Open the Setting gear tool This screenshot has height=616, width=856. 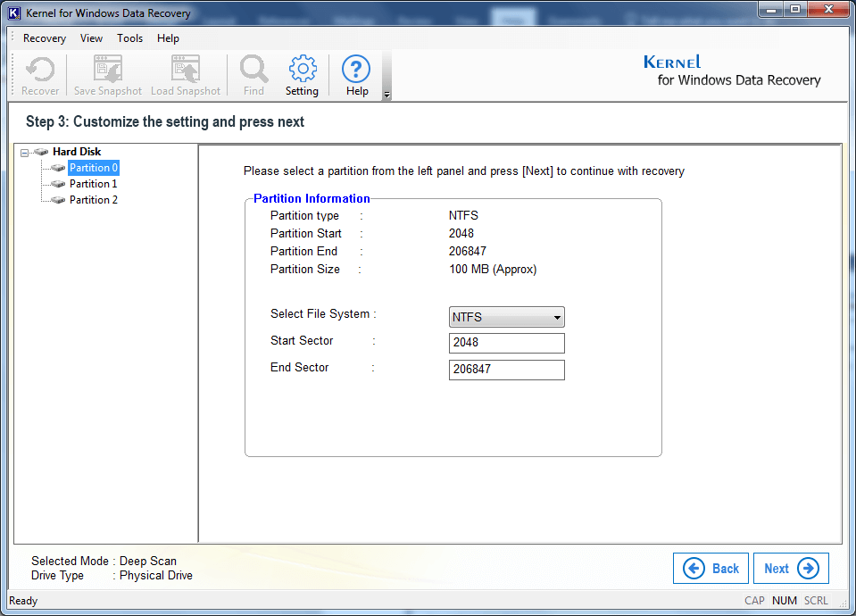[x=302, y=75]
